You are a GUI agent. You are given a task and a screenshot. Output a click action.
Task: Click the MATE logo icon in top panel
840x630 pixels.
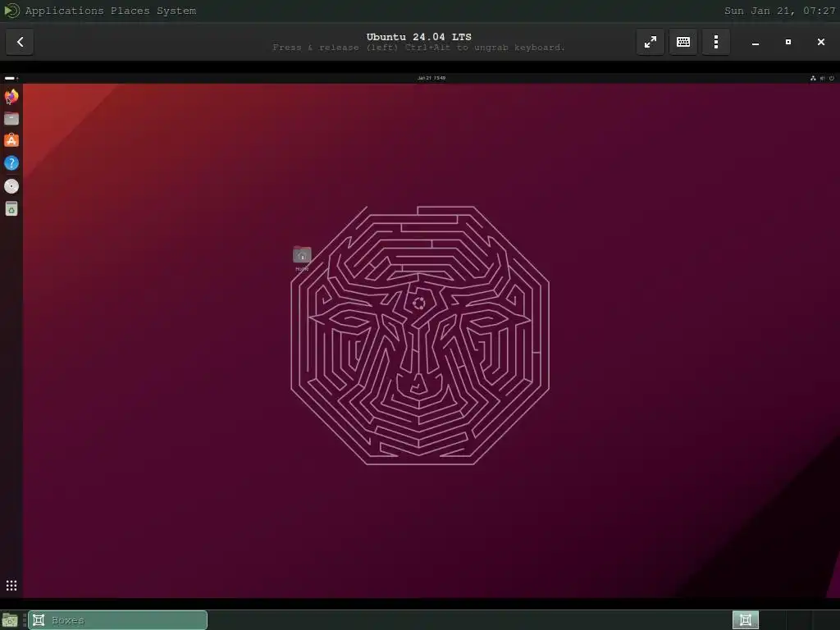click(x=11, y=11)
